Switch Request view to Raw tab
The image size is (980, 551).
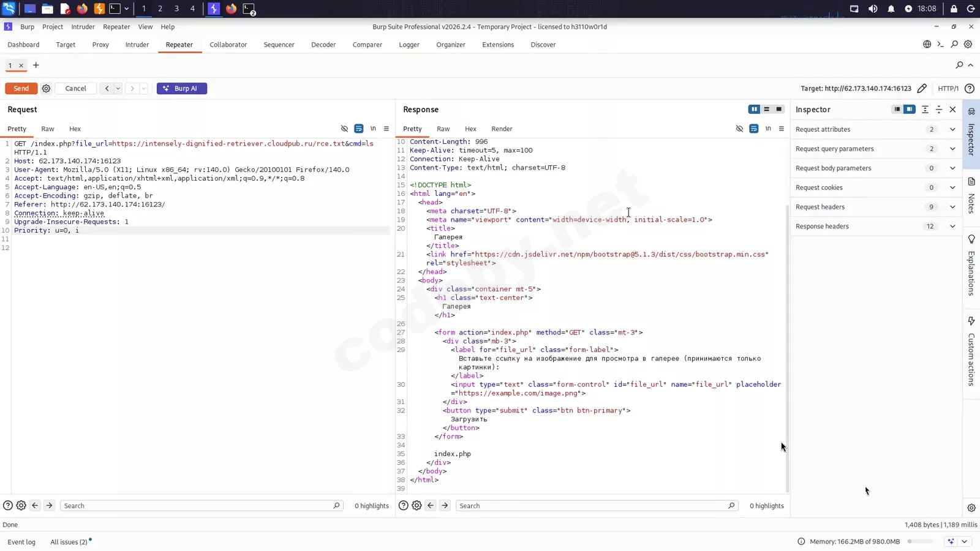click(x=48, y=129)
